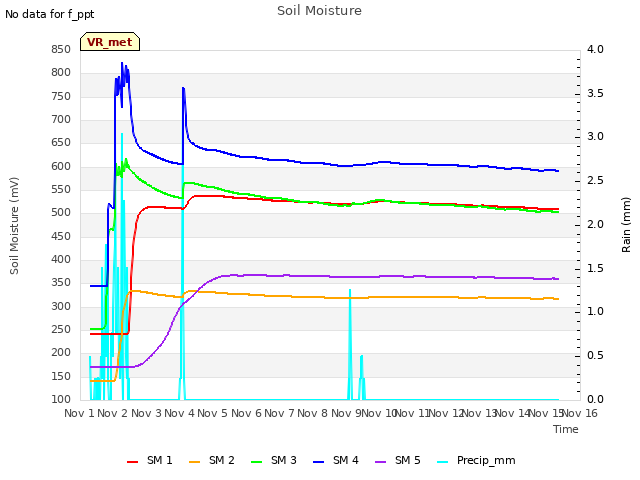Image resolution: width=640 pixels, height=480 pixels.
Task: Click the Nov 3 date label
Action: [x=147, y=413]
